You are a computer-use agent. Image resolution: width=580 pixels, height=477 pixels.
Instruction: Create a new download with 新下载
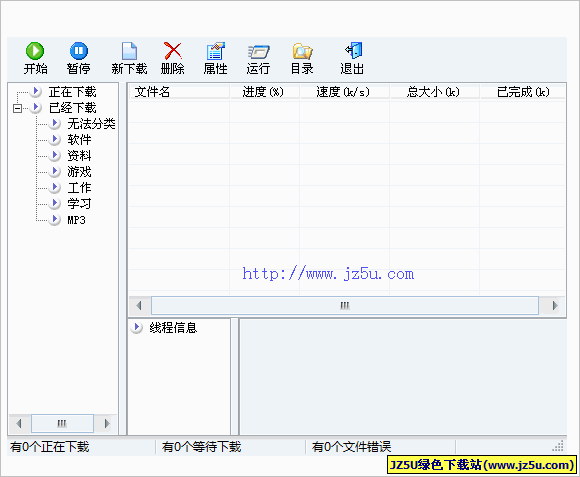[129, 58]
